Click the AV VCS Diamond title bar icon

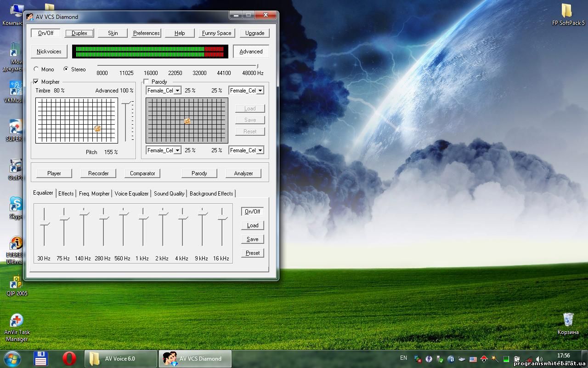[30, 17]
